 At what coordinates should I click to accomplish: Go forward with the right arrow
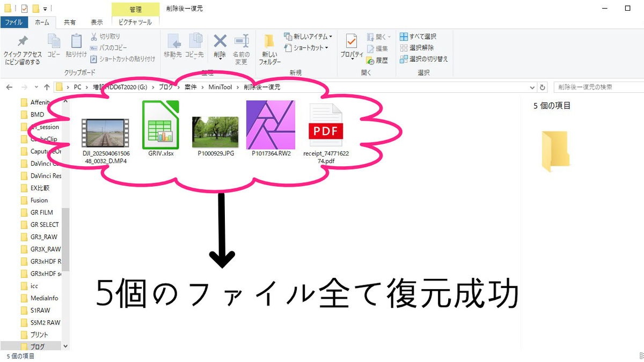pyautogui.click(x=24, y=87)
